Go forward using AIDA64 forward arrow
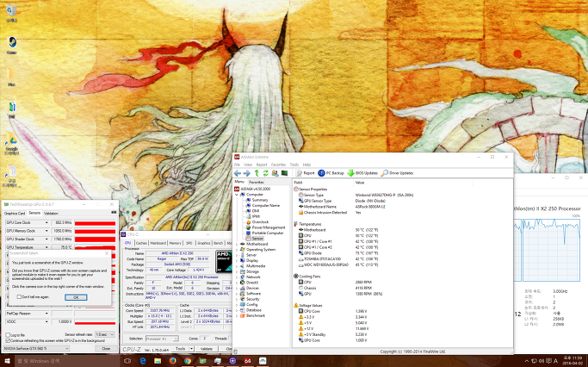Screen dimensions: 588x367 [246, 173]
